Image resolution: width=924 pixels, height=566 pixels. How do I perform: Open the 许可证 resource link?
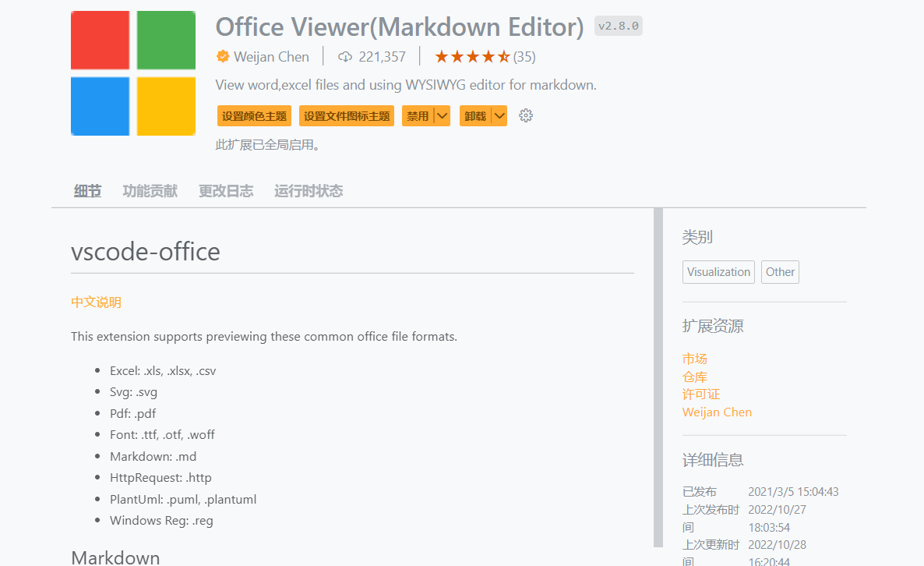[701, 394]
